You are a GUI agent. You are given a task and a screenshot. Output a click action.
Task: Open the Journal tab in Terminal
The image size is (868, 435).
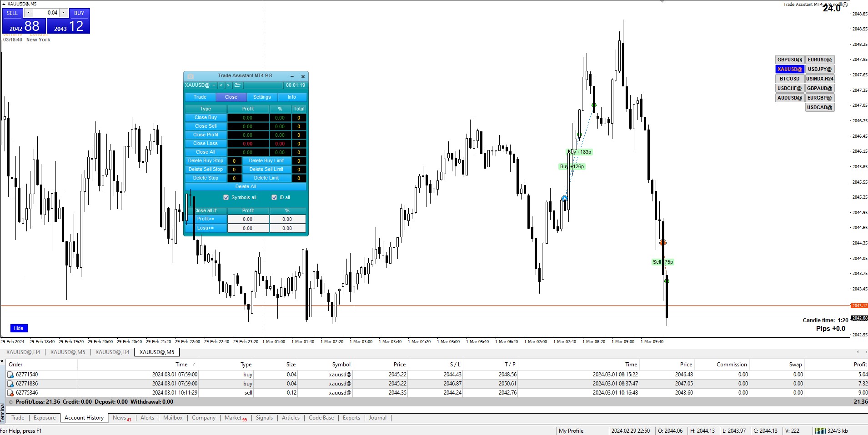378,418
